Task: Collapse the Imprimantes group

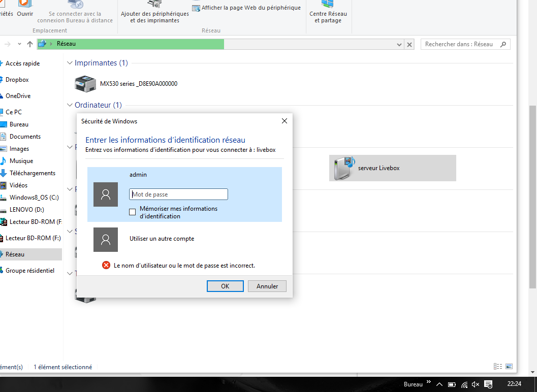Action: (70, 63)
